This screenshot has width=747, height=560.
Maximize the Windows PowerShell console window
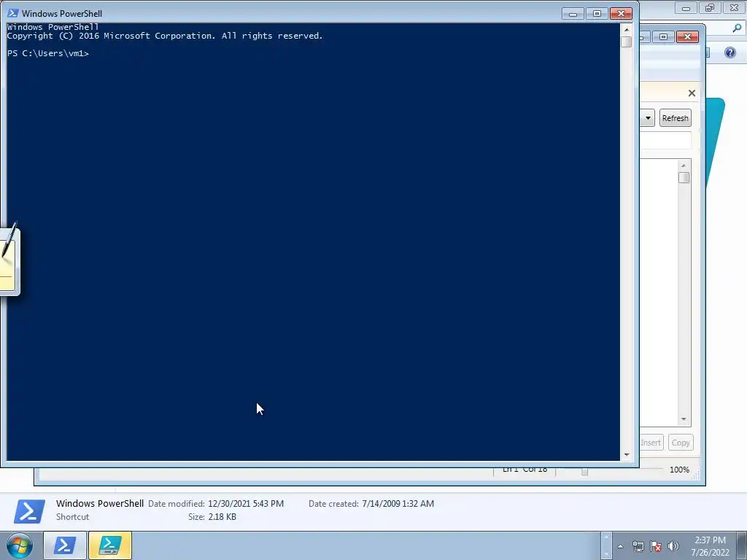click(597, 14)
